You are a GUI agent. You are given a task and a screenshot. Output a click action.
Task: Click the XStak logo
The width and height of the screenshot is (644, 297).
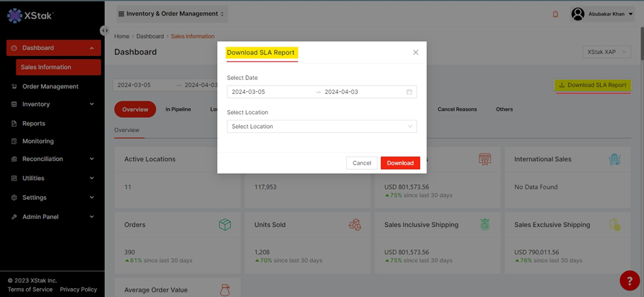pyautogui.click(x=30, y=15)
